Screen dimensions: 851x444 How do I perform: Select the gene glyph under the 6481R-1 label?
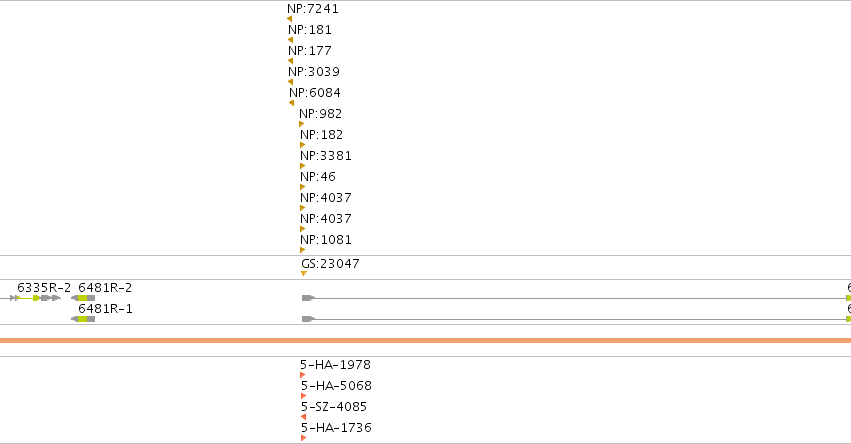(x=83, y=319)
